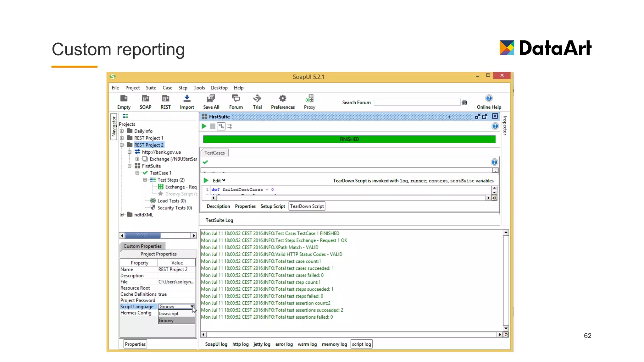Show the memory log tab
Screen dimensions: 644x362
pyautogui.click(x=334, y=344)
